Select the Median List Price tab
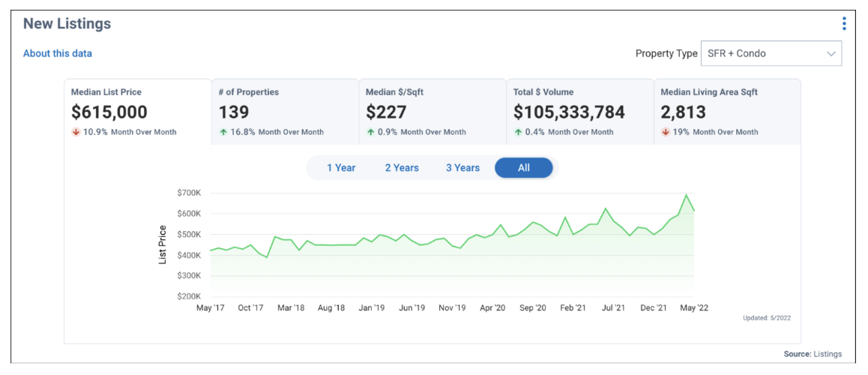Viewport: 868px width, 375px height. tap(138, 112)
